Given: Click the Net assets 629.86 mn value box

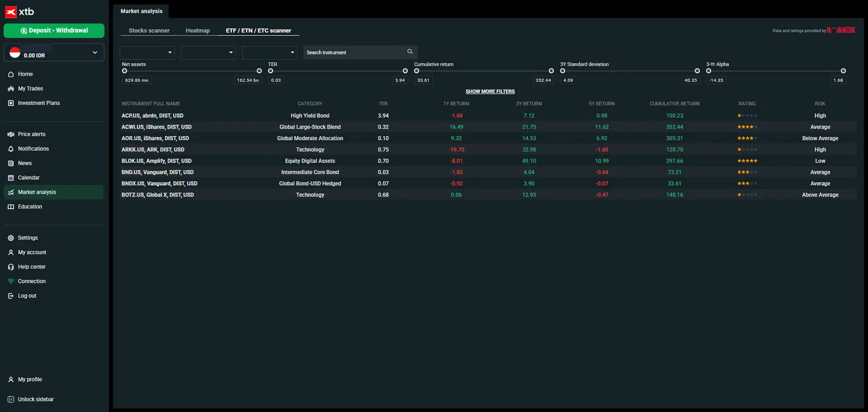Looking at the screenshot, I should [x=137, y=80].
